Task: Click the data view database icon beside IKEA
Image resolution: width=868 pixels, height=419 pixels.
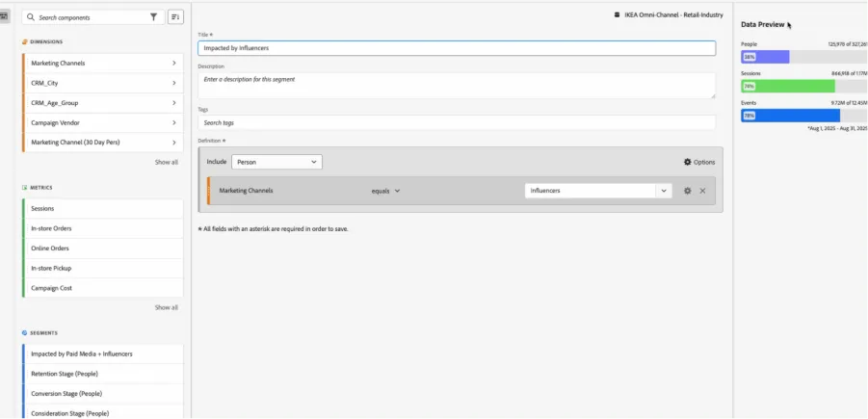Action: click(618, 15)
